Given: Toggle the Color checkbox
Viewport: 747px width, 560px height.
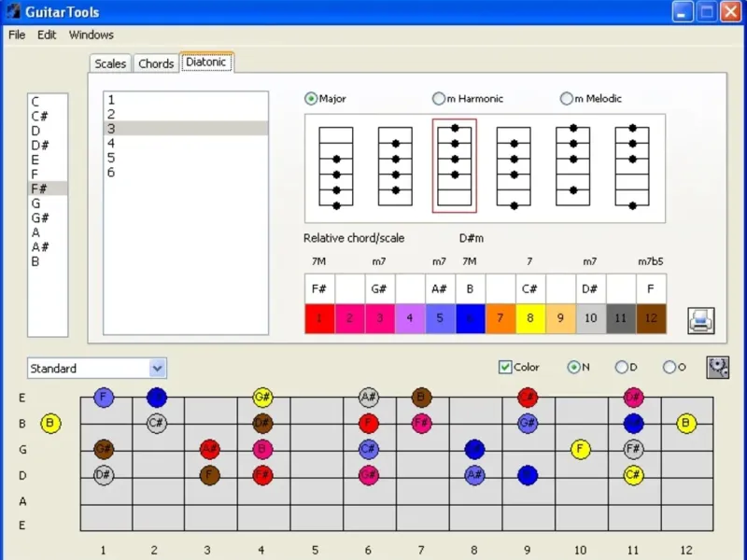Looking at the screenshot, I should click(505, 367).
